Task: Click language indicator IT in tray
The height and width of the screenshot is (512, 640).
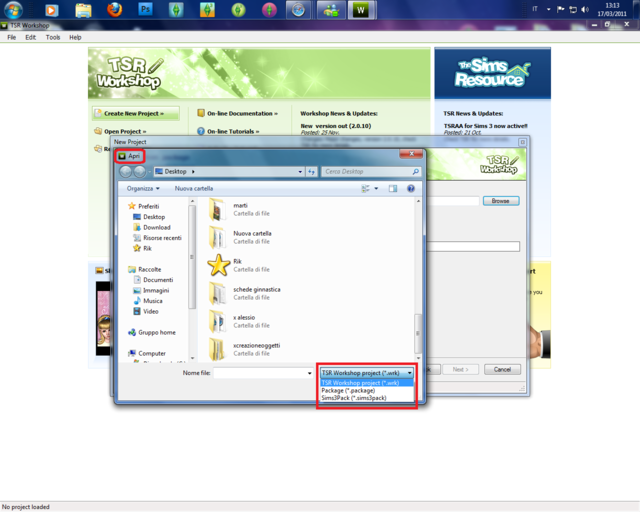Action: (535, 9)
